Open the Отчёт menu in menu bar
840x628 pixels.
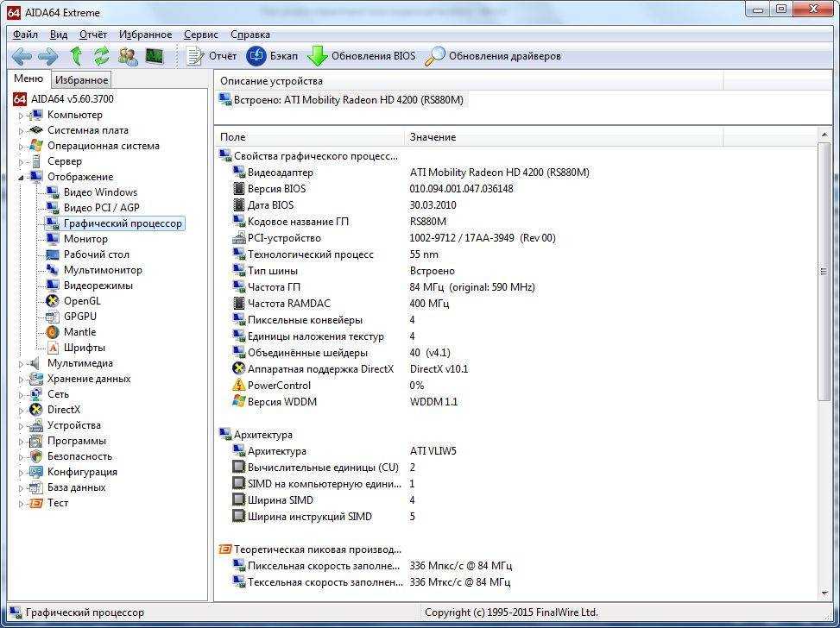point(93,35)
